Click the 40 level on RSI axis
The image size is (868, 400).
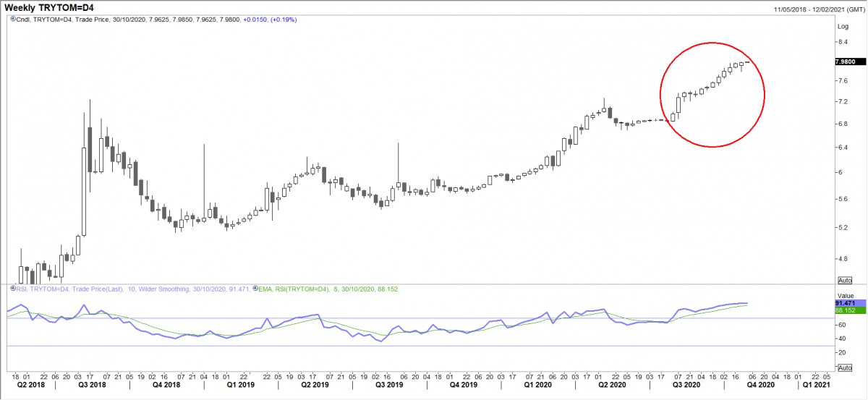(x=841, y=339)
